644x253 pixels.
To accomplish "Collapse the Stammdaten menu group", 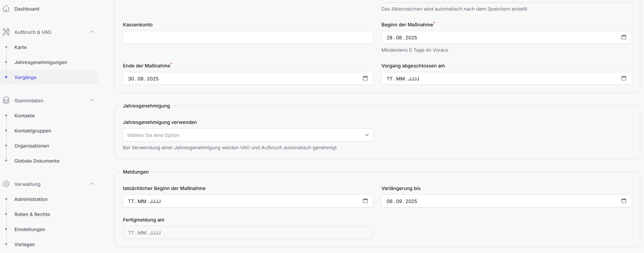I will [x=92, y=100].
